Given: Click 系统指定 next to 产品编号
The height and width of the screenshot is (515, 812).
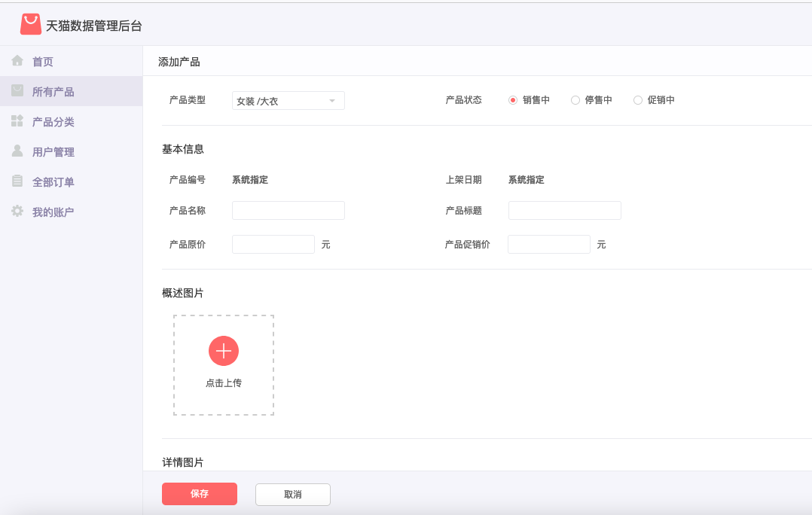Looking at the screenshot, I should pyautogui.click(x=250, y=180).
